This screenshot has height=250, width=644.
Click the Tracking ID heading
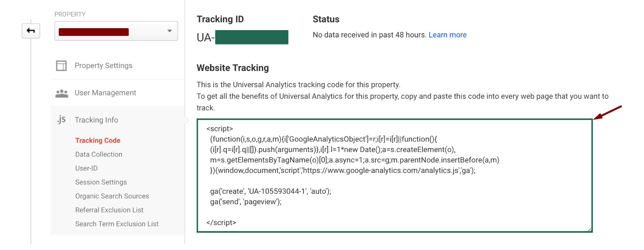point(220,19)
